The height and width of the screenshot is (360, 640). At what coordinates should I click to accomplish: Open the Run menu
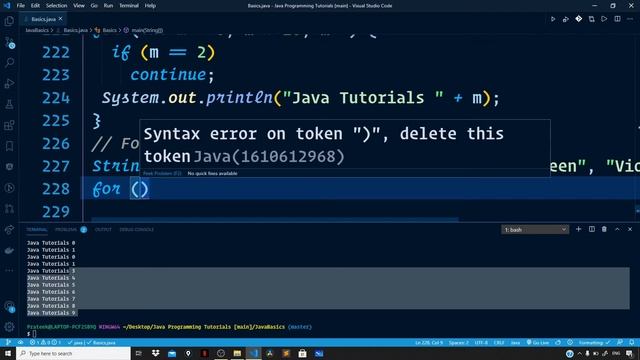(x=108, y=6)
